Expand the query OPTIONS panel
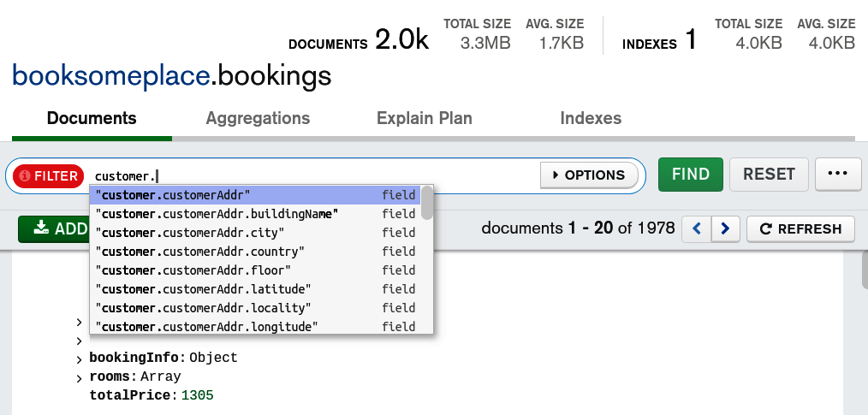The width and height of the screenshot is (868, 415). tap(589, 175)
